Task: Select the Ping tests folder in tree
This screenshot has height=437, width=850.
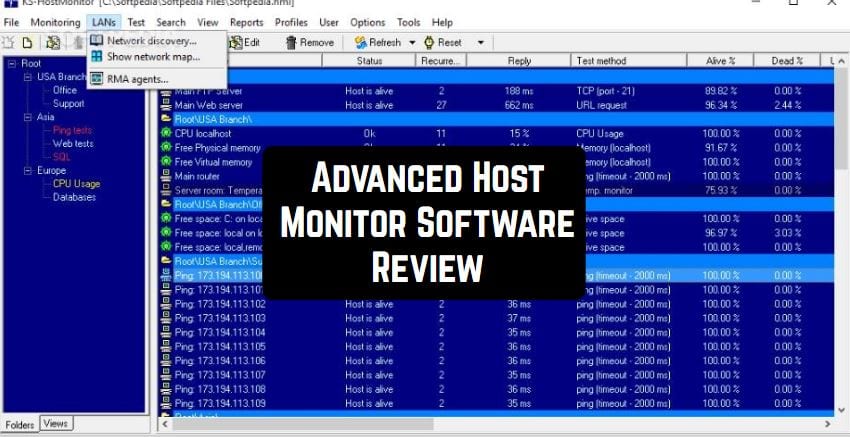Action: pos(72,130)
